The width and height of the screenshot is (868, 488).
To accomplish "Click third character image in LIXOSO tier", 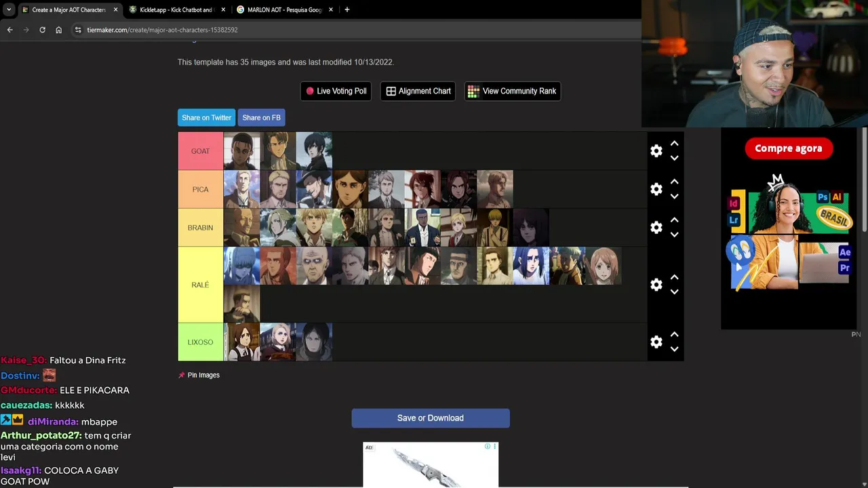I will 314,342.
